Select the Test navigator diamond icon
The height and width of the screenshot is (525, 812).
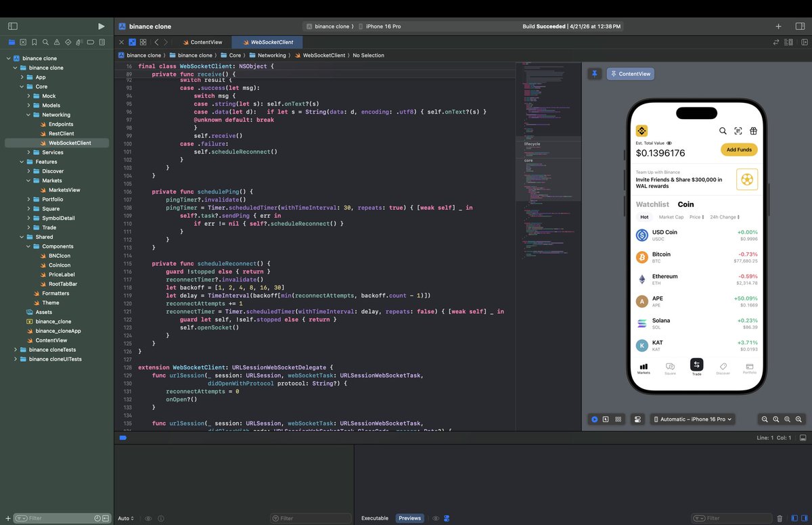click(x=68, y=41)
